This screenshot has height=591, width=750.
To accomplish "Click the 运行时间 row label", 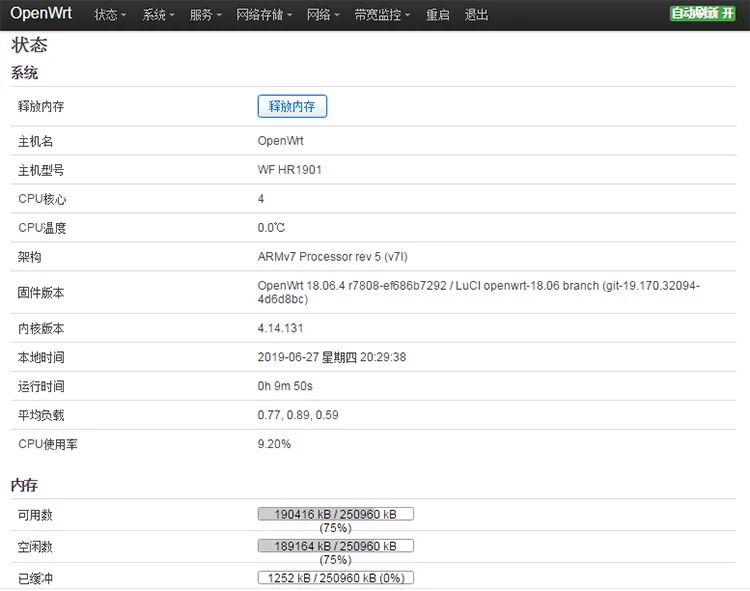I will pos(41,386).
